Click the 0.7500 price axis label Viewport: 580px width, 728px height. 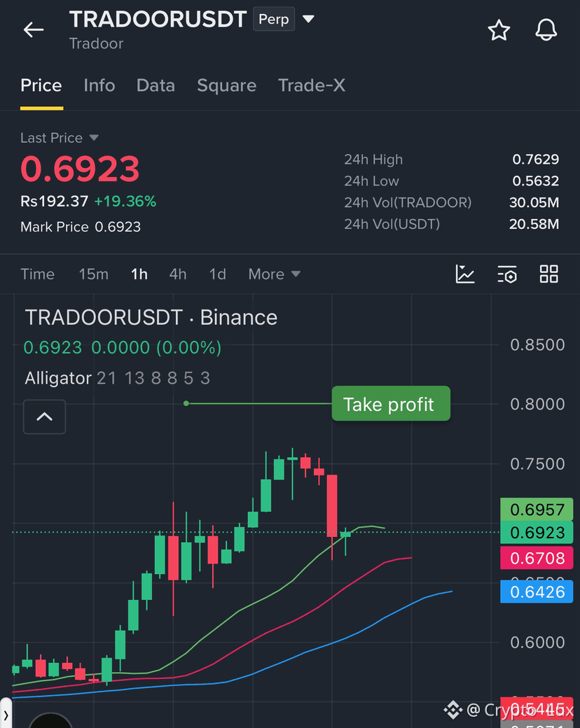coord(537,463)
